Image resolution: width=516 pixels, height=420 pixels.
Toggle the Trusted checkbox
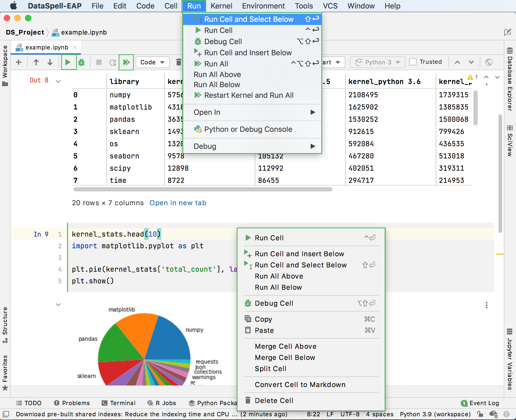click(x=413, y=62)
